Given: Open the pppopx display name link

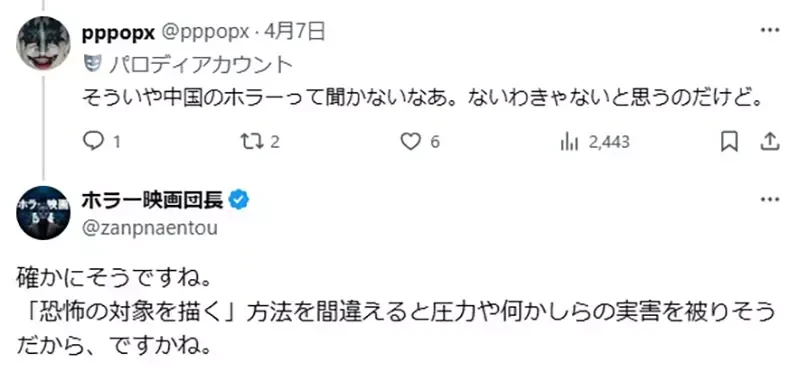Looking at the screenshot, I should point(118,33).
